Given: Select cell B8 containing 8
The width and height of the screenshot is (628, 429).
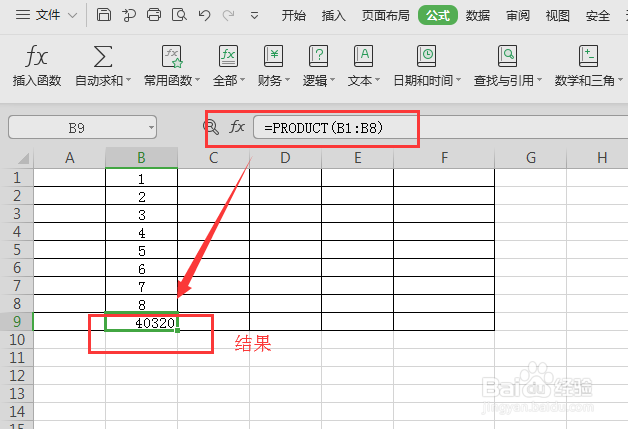Looking at the screenshot, I should 141,304.
